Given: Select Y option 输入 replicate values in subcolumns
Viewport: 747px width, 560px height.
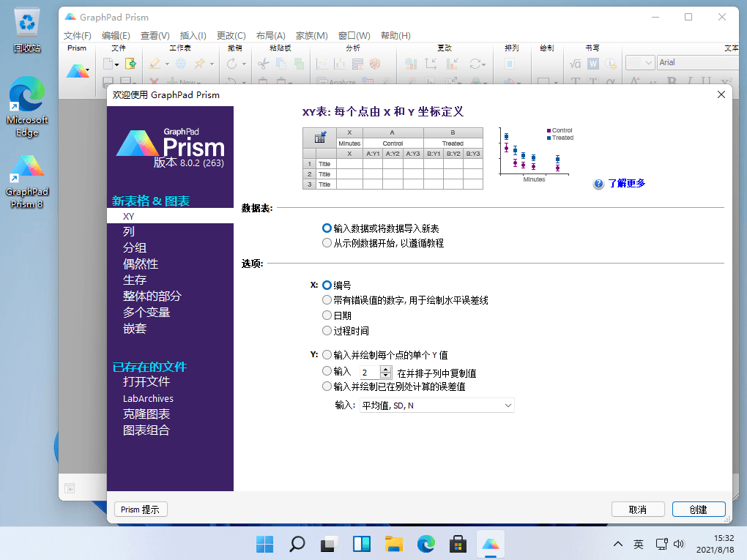Looking at the screenshot, I should [x=327, y=370].
